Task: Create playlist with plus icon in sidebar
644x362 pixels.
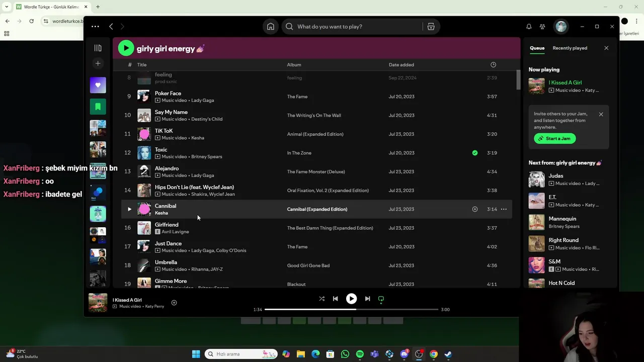Action: 98,63
